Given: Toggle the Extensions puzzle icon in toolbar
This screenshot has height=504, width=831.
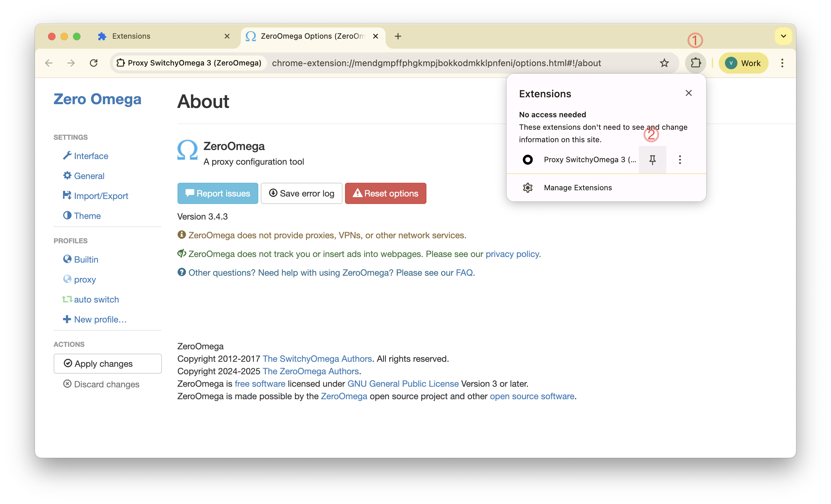Looking at the screenshot, I should point(695,63).
